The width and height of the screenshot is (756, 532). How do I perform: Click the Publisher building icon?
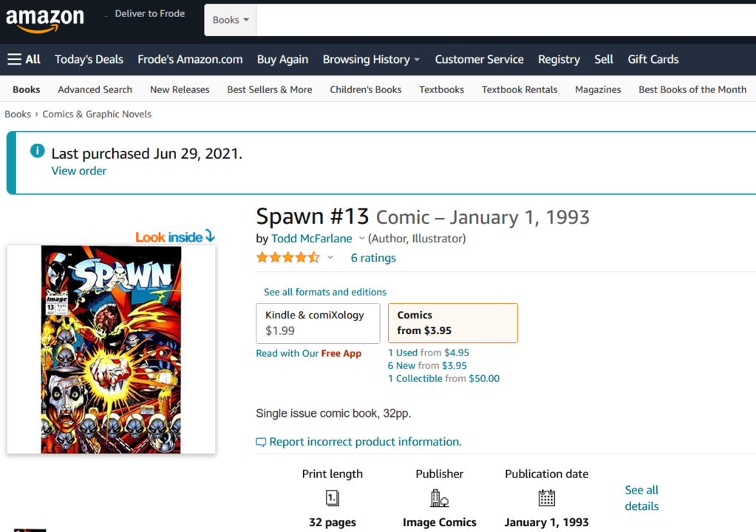(x=439, y=497)
